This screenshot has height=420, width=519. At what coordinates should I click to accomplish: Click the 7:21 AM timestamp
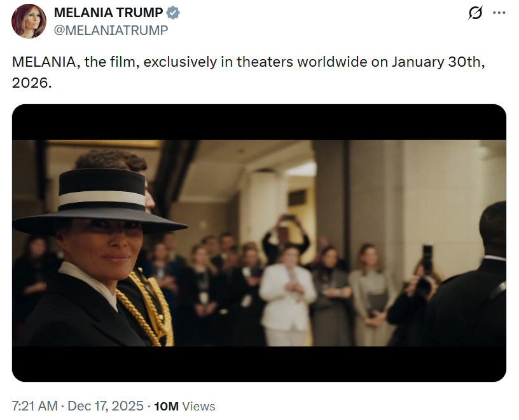coord(35,406)
